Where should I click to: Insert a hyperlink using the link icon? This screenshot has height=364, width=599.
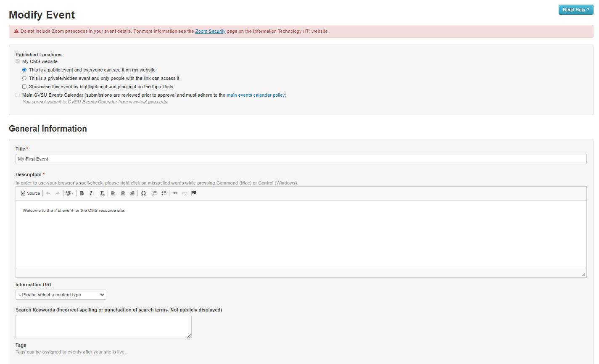click(174, 193)
